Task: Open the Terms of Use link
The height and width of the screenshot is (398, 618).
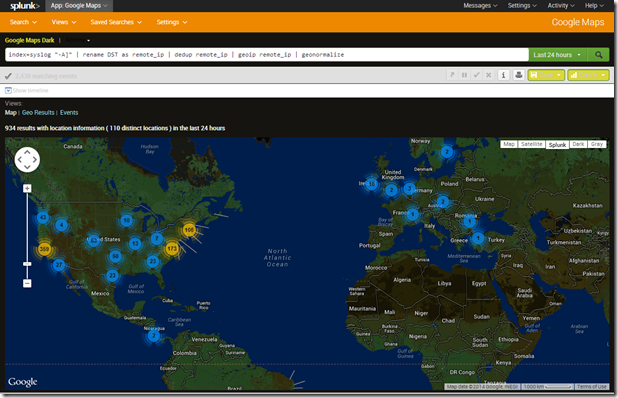Action: 592,387
